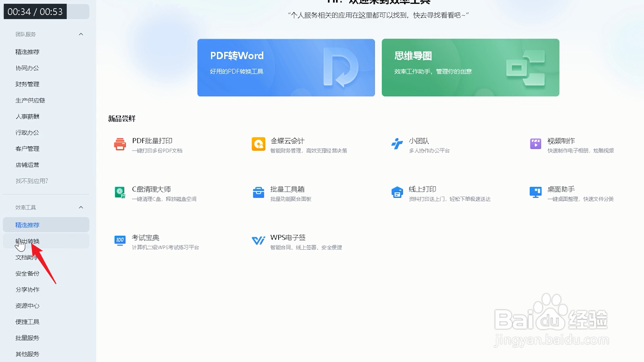Click the 找不到应用? link
This screenshot has height=362, width=644.
coord(32,181)
